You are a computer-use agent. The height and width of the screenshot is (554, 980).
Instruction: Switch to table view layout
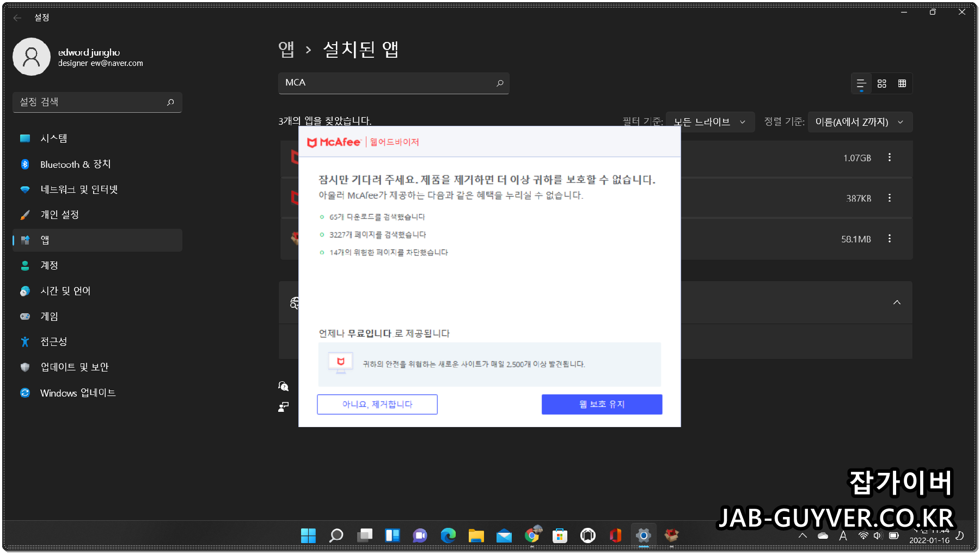pyautogui.click(x=902, y=83)
